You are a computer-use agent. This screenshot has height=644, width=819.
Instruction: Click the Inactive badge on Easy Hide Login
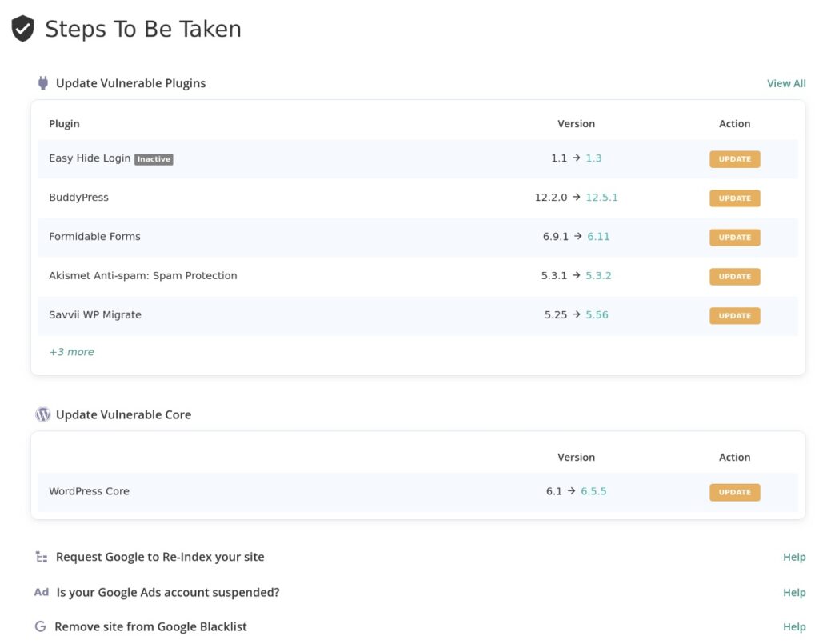[x=154, y=159]
